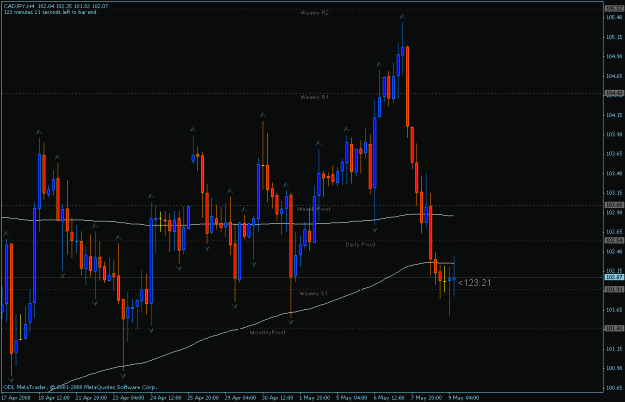
Task: Click the <123.21 price annotation
Action: pyautogui.click(x=474, y=283)
